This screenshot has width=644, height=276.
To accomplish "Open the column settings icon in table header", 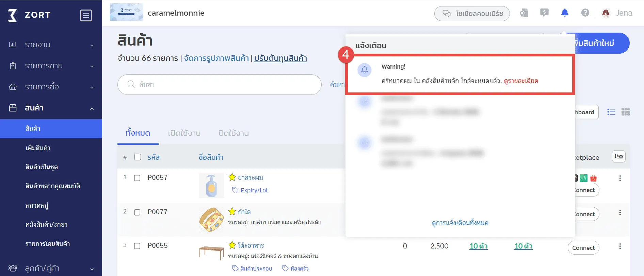I will pos(618,156).
